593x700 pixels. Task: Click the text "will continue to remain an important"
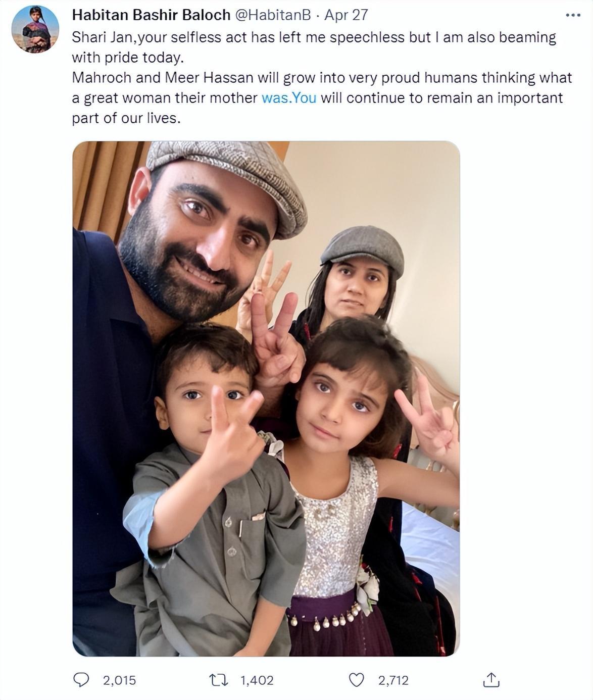pyautogui.click(x=441, y=97)
